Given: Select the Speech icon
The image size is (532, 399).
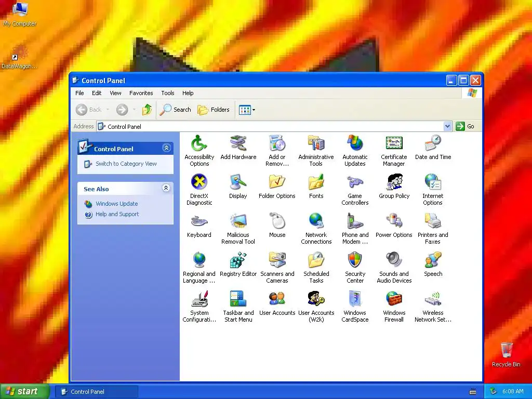Looking at the screenshot, I should tap(433, 260).
